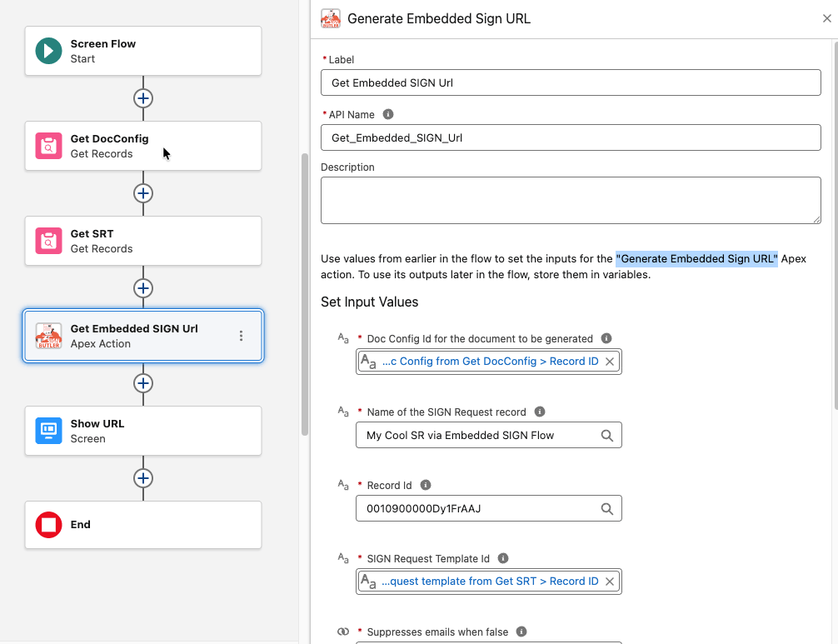Click the Sign Butler logo in panel header
This screenshot has width=838, height=644.
coord(331,18)
